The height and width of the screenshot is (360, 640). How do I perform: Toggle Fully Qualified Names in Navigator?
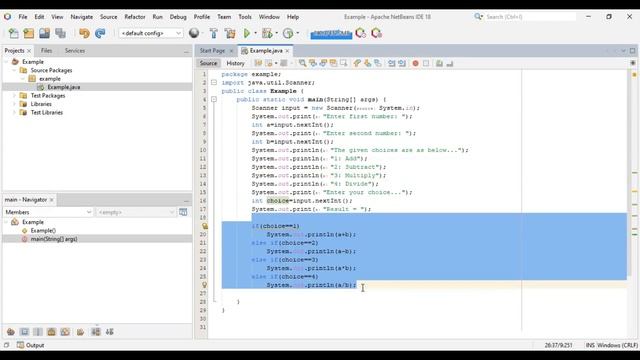pyautogui.click(x=80, y=332)
